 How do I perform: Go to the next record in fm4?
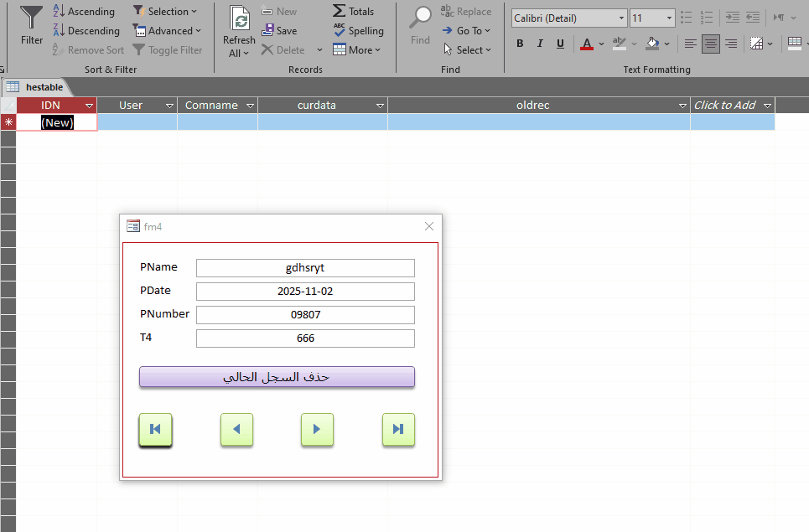[x=317, y=430]
